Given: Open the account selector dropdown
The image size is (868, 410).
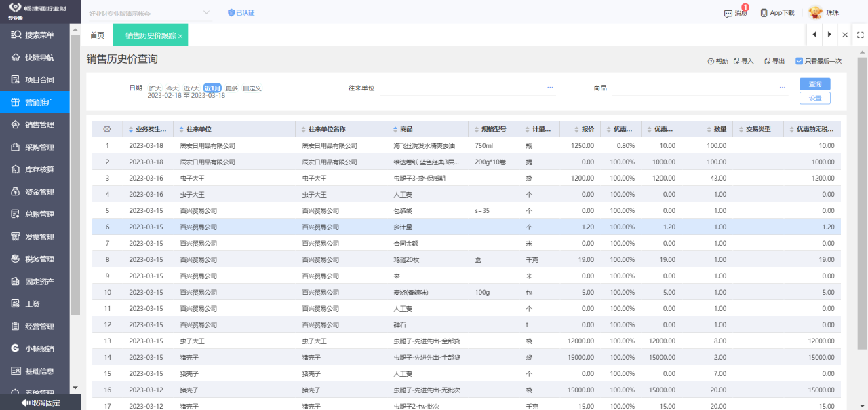Looking at the screenshot, I should 151,13.
